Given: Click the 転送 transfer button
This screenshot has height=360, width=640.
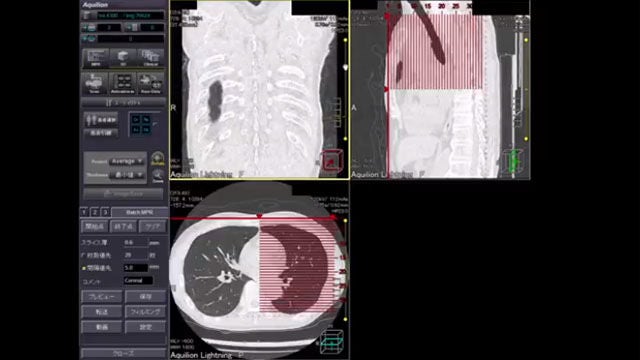Looking at the screenshot, I should click(102, 312).
